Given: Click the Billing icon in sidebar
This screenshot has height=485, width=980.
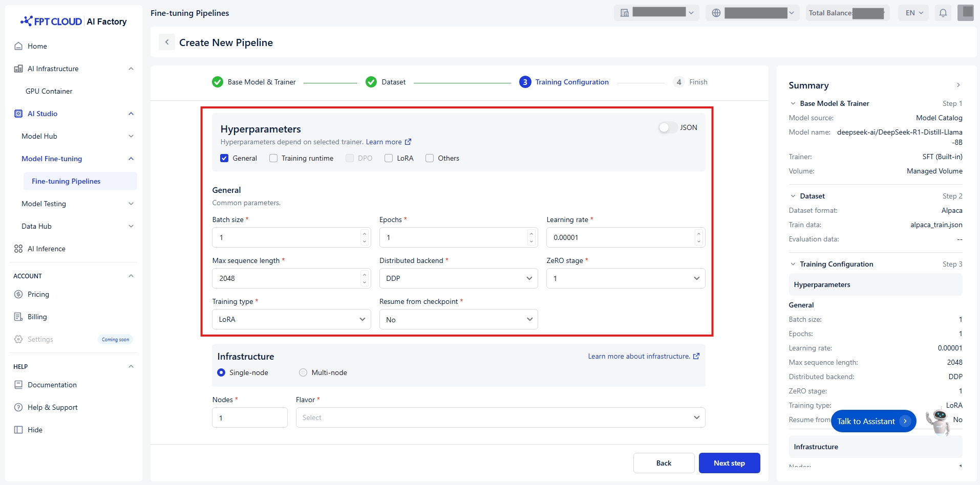Looking at the screenshot, I should coord(18,317).
